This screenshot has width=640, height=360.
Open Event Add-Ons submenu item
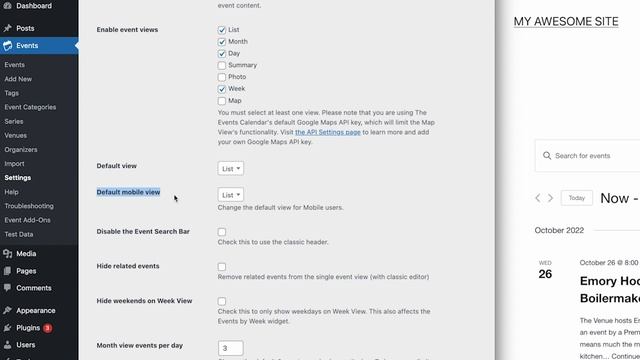tap(27, 220)
